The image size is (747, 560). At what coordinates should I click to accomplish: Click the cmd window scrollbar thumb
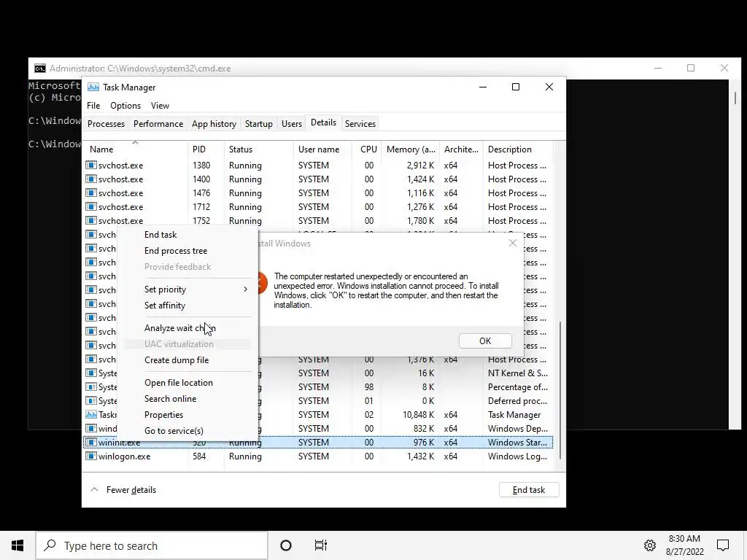click(x=735, y=98)
